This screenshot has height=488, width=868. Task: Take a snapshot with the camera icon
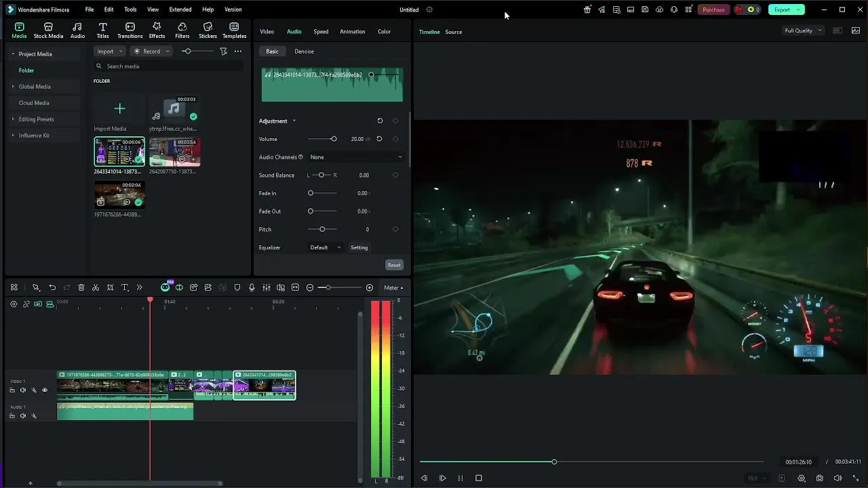tap(820, 478)
